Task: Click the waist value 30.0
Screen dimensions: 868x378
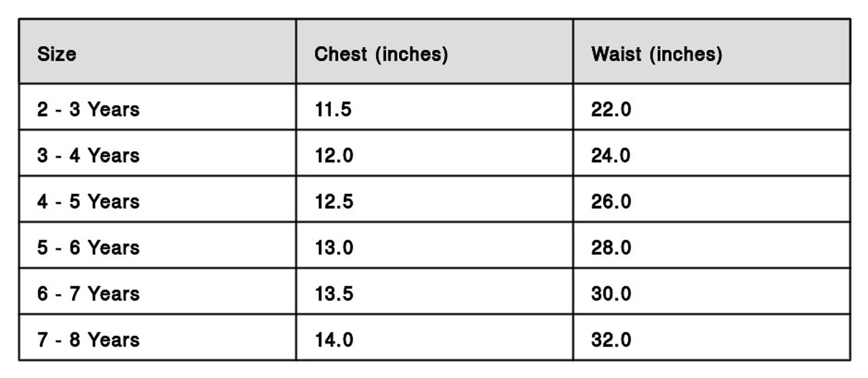Action: (x=611, y=294)
